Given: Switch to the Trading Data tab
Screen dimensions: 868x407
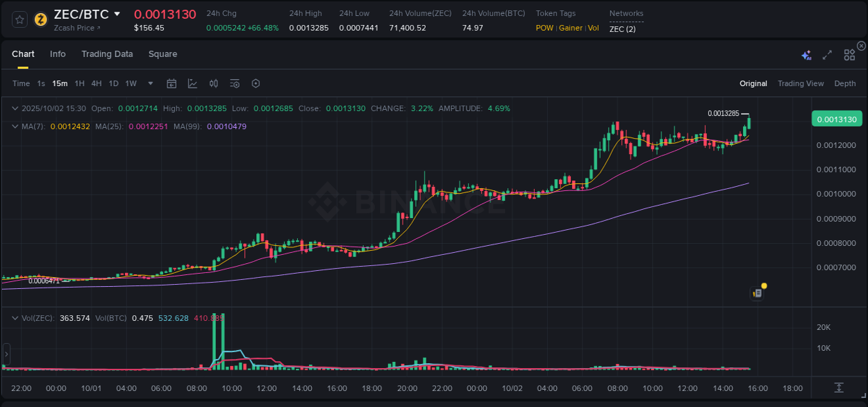Looking at the screenshot, I should point(107,53).
